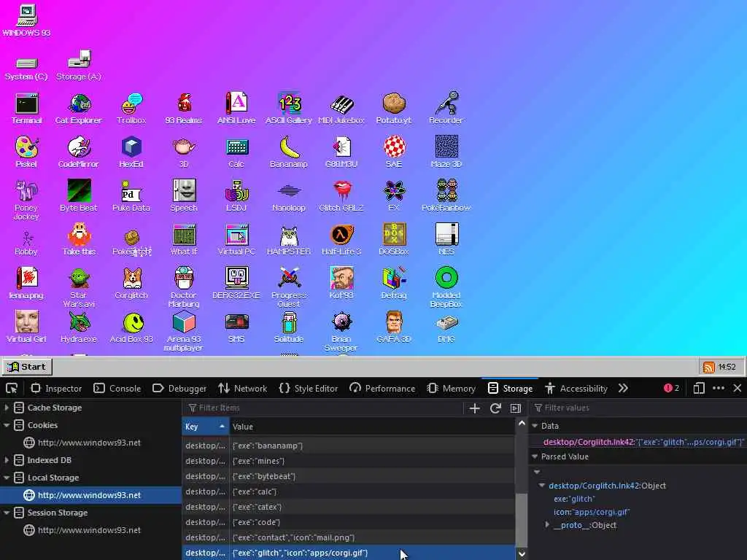The image size is (747, 560).
Task: Open the Cat Explorer icon
Action: coord(79,109)
